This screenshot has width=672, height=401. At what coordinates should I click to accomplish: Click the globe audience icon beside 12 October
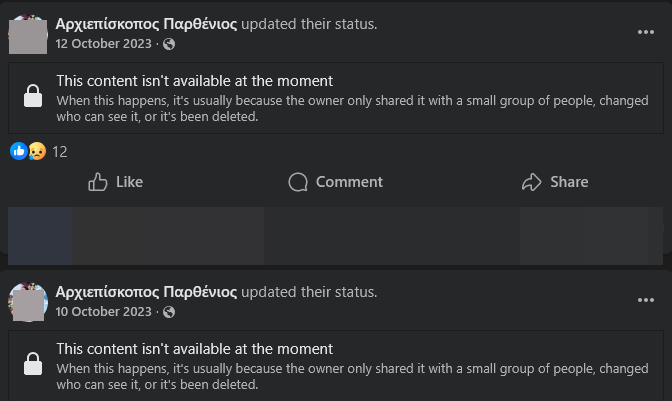click(168, 44)
